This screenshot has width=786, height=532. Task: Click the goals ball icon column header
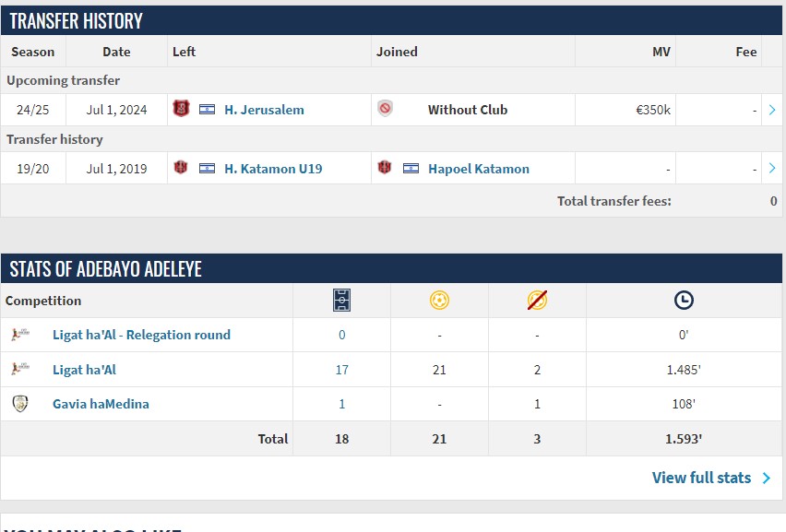click(439, 300)
